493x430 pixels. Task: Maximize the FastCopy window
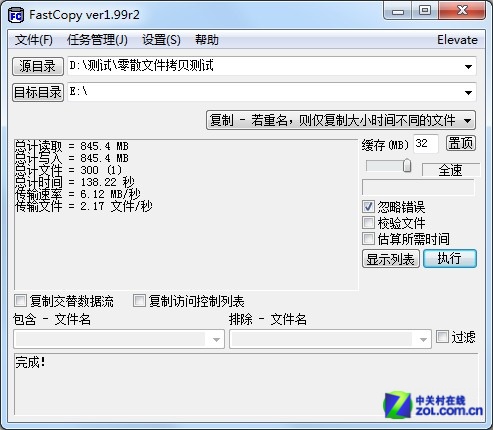click(x=425, y=11)
